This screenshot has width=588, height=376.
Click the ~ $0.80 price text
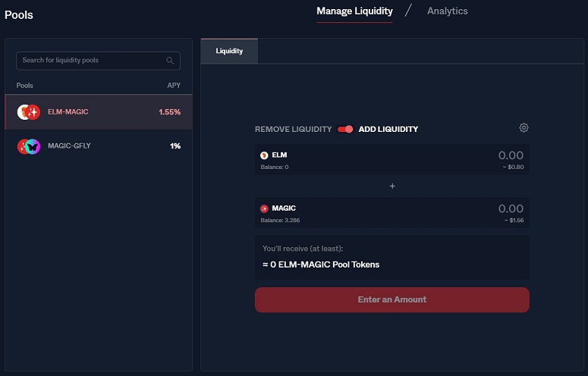click(513, 167)
